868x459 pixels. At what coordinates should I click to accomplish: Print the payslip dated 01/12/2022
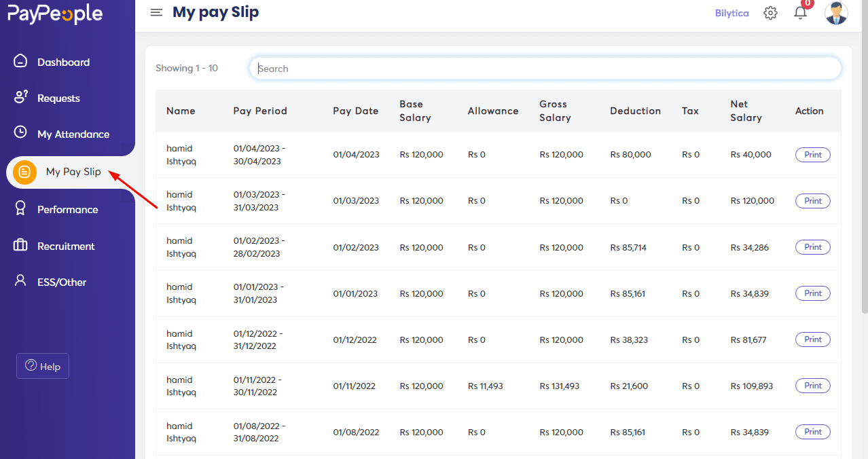pos(812,339)
